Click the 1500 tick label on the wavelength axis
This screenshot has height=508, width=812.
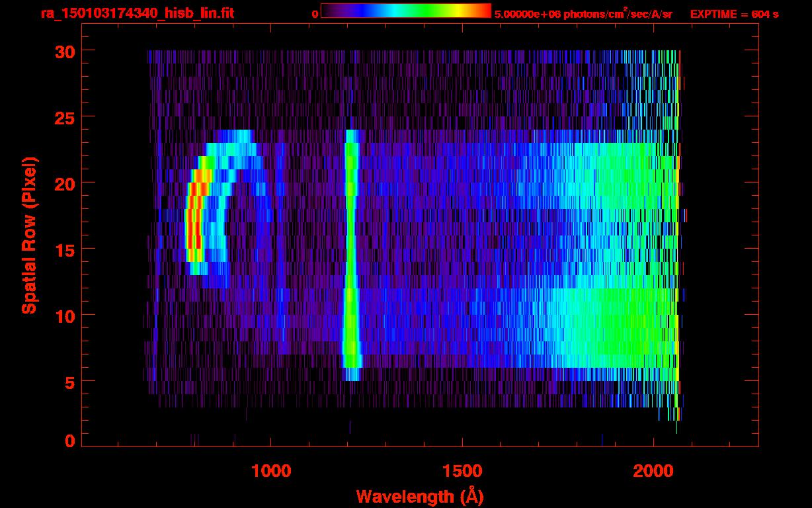462,471
